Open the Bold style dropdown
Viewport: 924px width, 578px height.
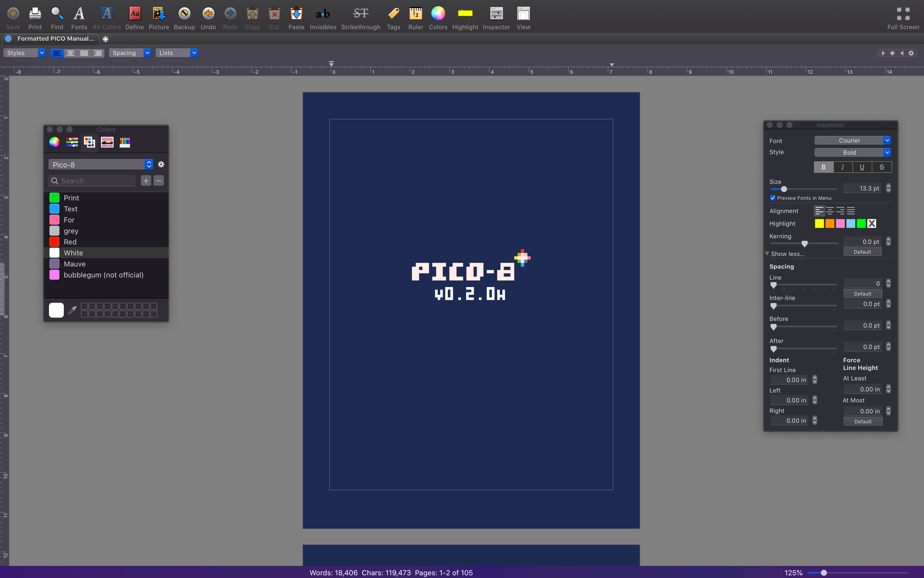[x=853, y=152]
